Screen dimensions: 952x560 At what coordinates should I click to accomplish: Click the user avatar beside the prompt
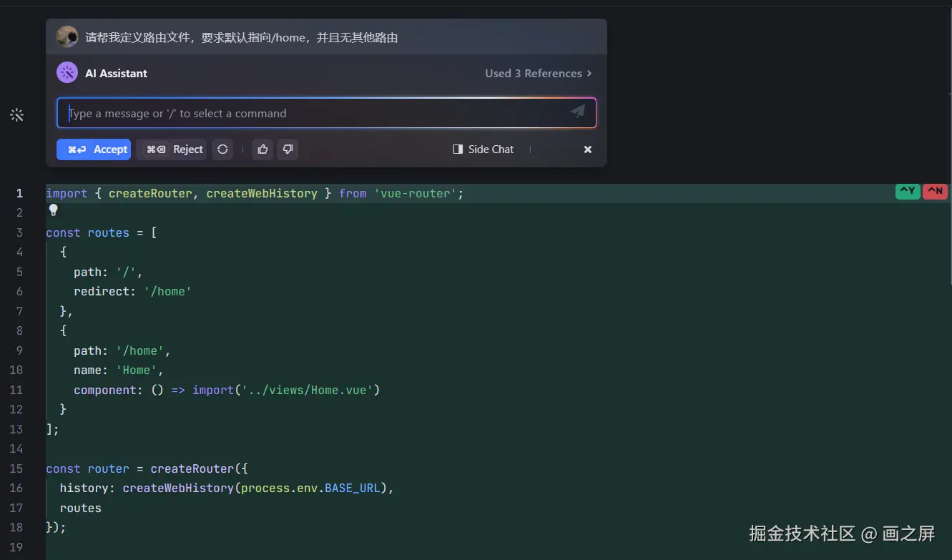67,36
